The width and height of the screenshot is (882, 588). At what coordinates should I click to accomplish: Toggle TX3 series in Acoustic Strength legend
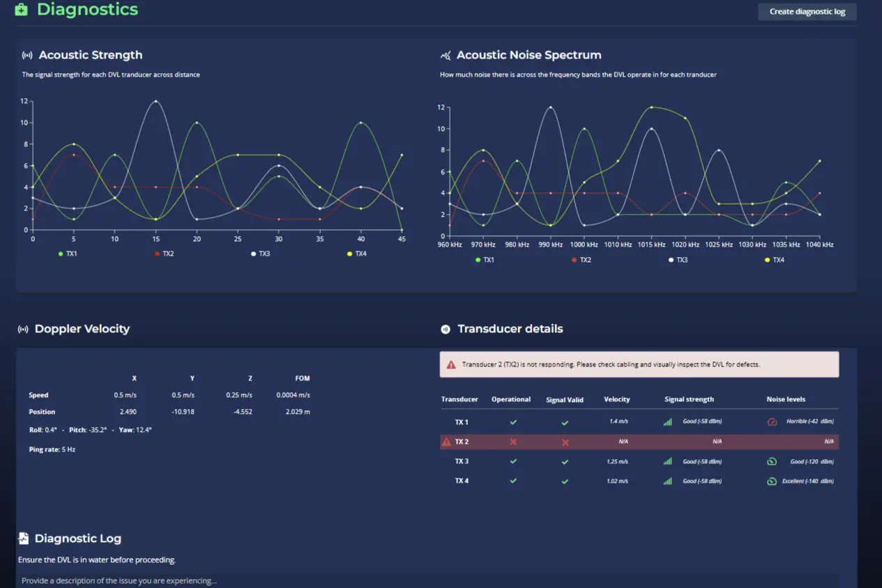(261, 254)
